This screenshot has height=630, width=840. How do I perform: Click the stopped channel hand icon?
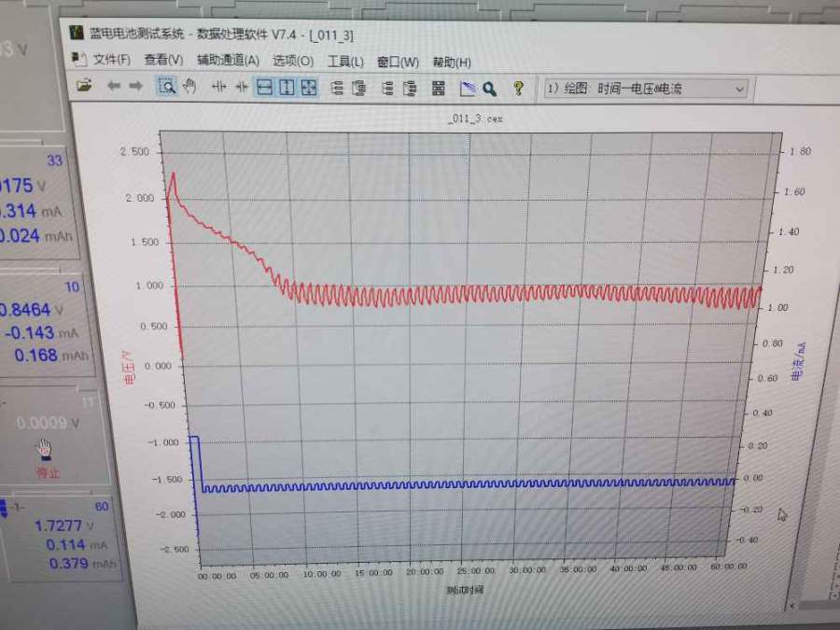click(45, 449)
